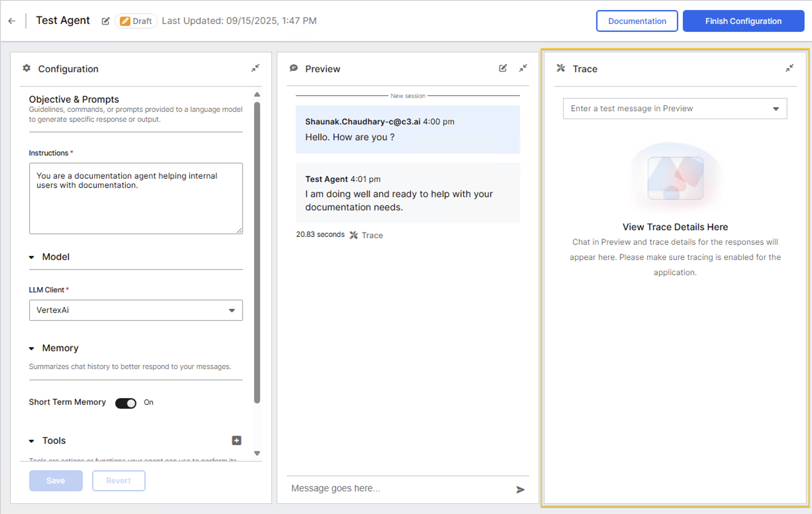Image resolution: width=812 pixels, height=514 pixels.
Task: Open the test message dropdown in Trace
Action: tap(674, 108)
